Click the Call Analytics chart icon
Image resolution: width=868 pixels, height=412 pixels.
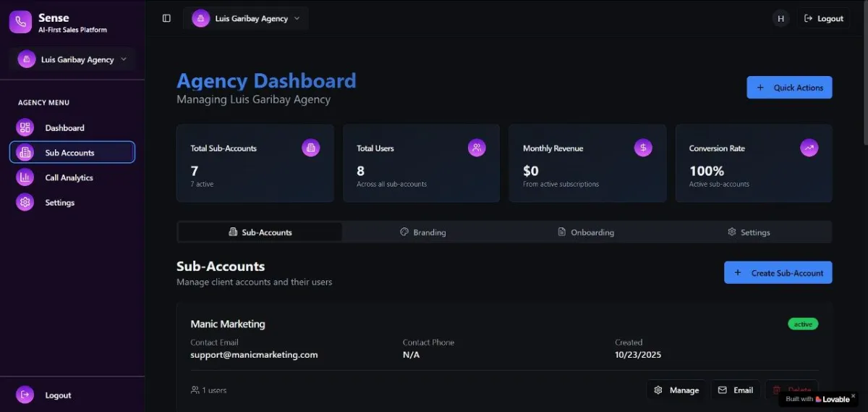coord(25,177)
